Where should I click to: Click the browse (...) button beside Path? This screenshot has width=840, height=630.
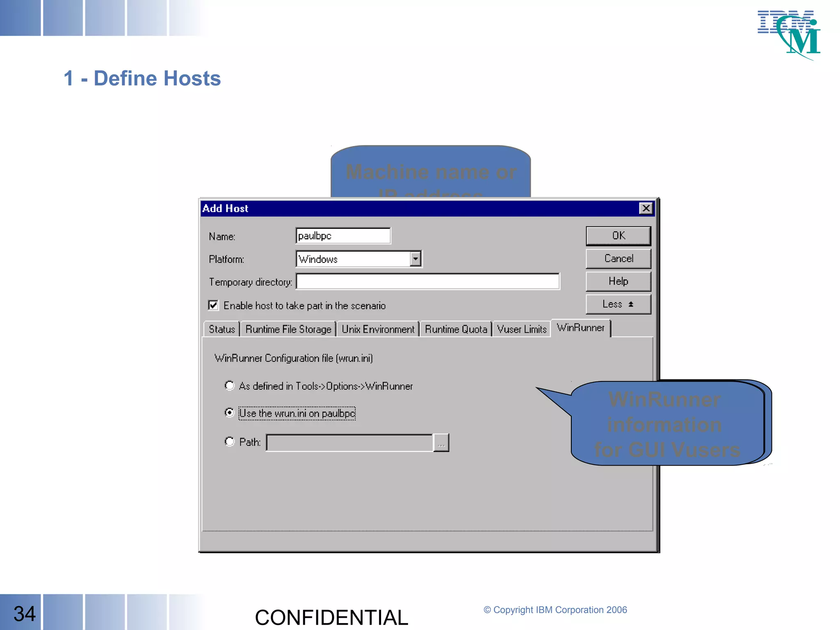[441, 443]
